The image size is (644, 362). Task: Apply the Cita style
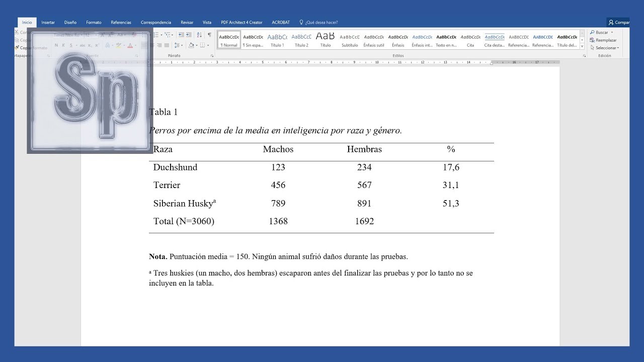pyautogui.click(x=470, y=40)
